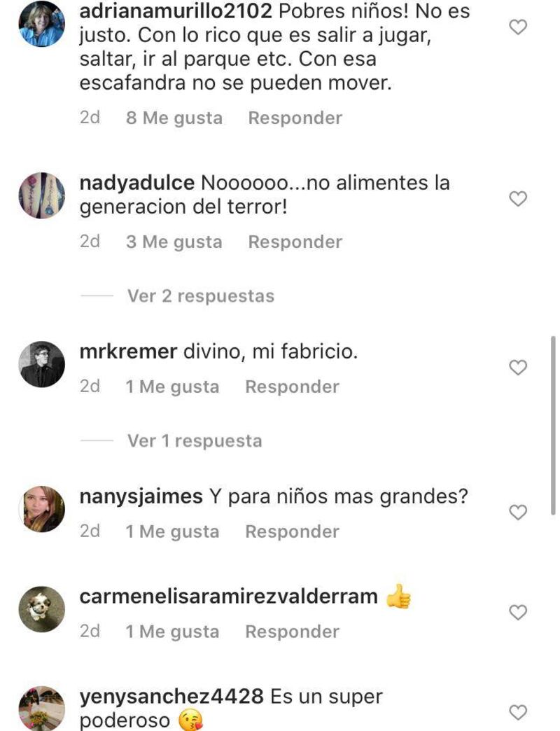Like carmenelisaramirezvalderram's thumbs-up comment
Viewport: 560px width, 731px height.
point(517,612)
